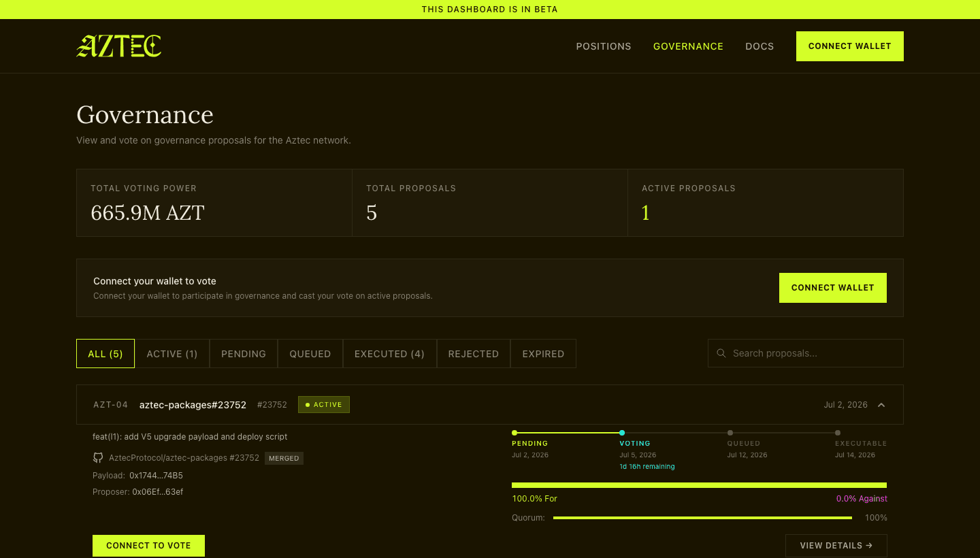Collapse the AZT-04 proposal chevron
Screen dimensions: 980x558
pyautogui.click(x=881, y=405)
